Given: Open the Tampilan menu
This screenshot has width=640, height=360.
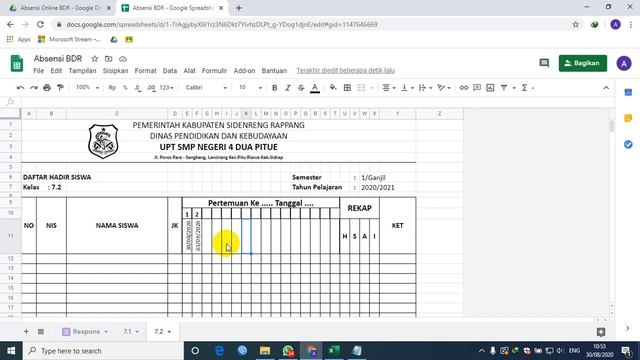Looking at the screenshot, I should pyautogui.click(x=82, y=71).
